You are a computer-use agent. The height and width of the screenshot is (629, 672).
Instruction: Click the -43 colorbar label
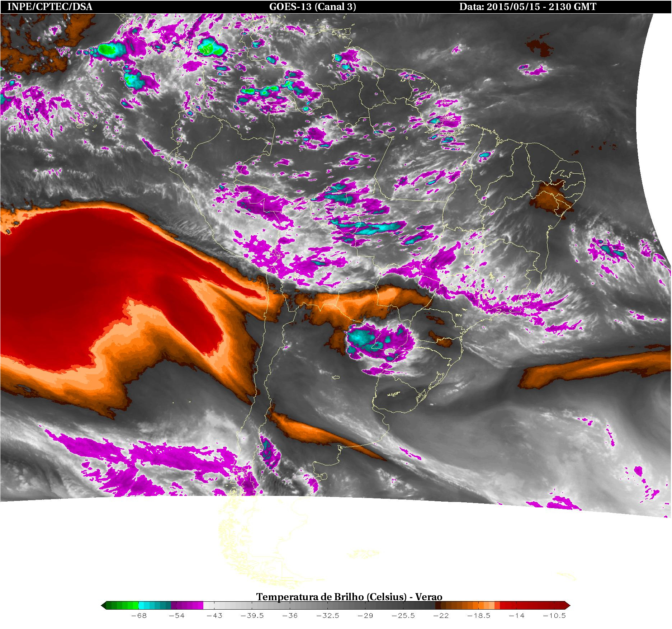click(214, 616)
